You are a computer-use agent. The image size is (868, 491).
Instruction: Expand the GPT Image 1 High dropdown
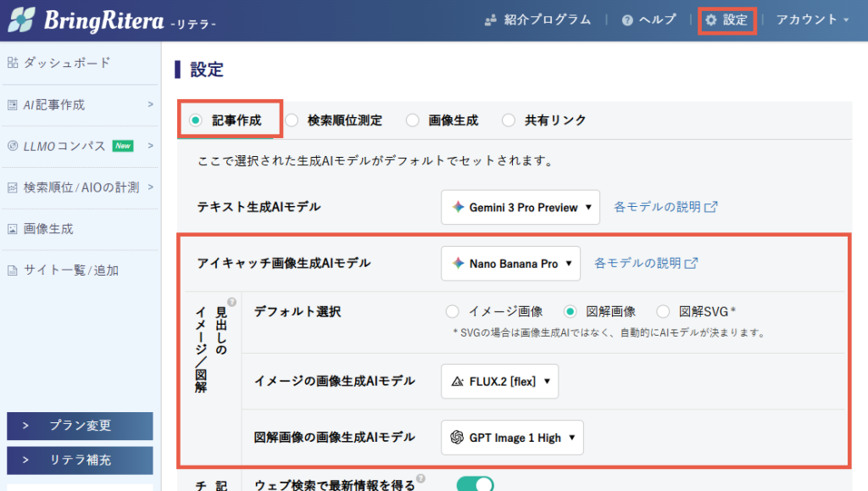click(x=512, y=438)
